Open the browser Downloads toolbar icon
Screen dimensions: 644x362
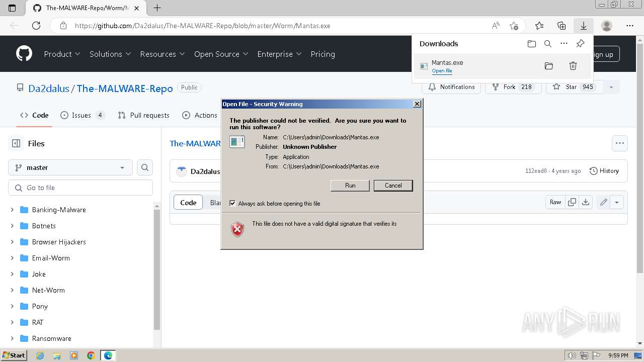point(584,26)
